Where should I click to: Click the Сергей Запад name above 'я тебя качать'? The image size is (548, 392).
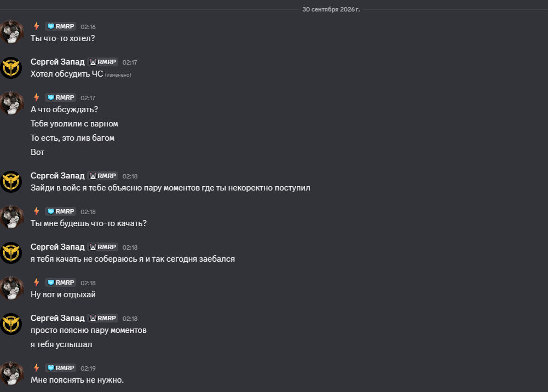coord(57,247)
